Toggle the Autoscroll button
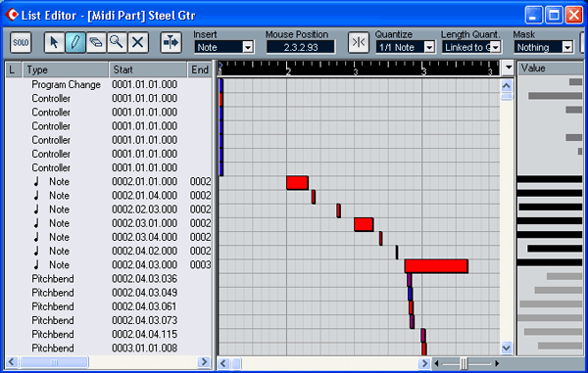Image resolution: width=588 pixels, height=373 pixels. click(x=171, y=42)
